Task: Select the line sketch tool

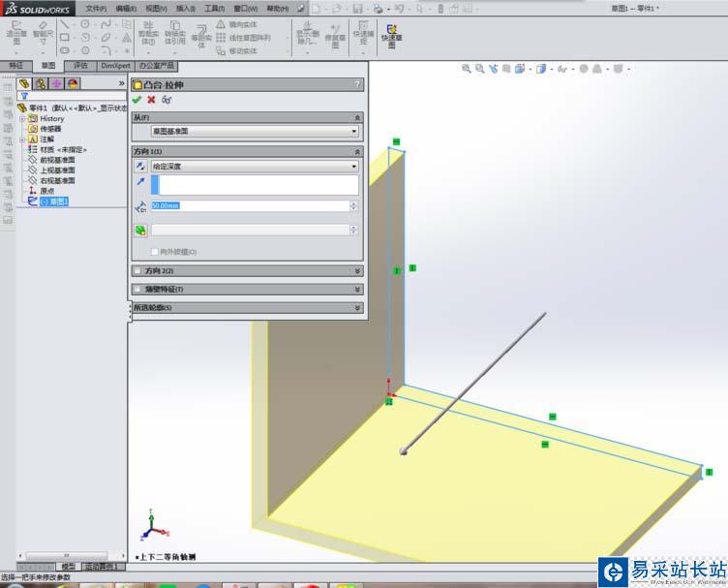Action: (x=65, y=24)
